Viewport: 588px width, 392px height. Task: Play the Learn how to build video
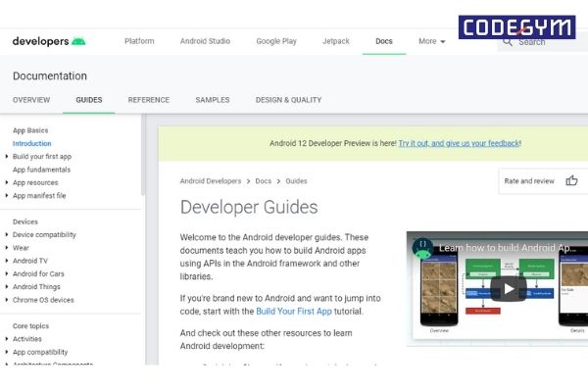[508, 288]
